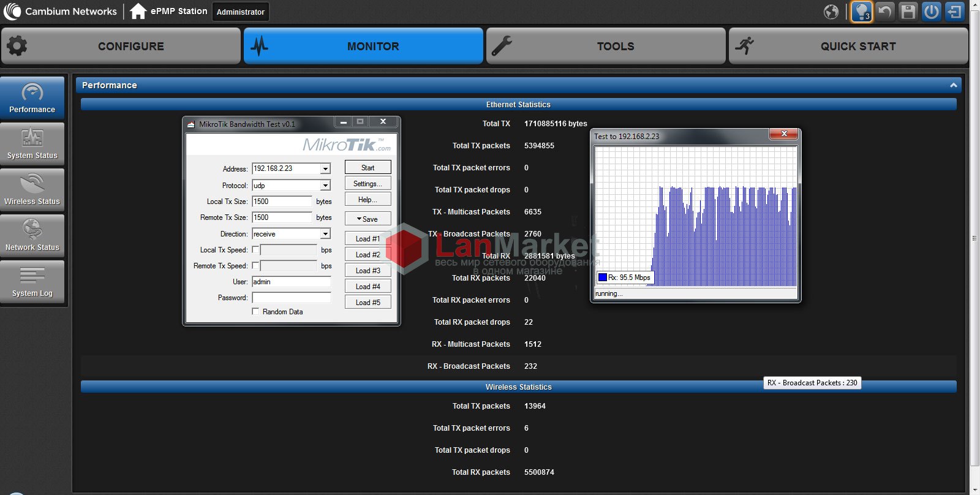Click the Load #3 button
980x495 pixels.
click(x=367, y=270)
